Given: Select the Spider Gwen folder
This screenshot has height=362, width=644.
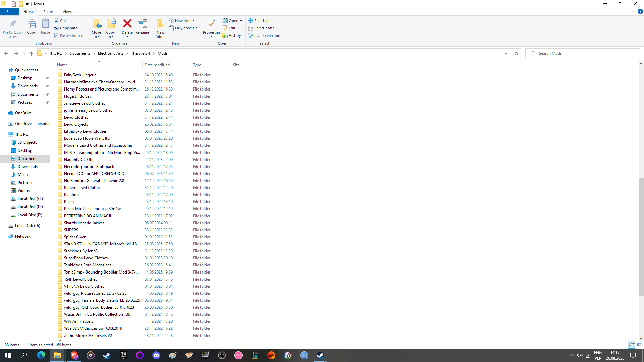Looking at the screenshot, I should point(75,237).
